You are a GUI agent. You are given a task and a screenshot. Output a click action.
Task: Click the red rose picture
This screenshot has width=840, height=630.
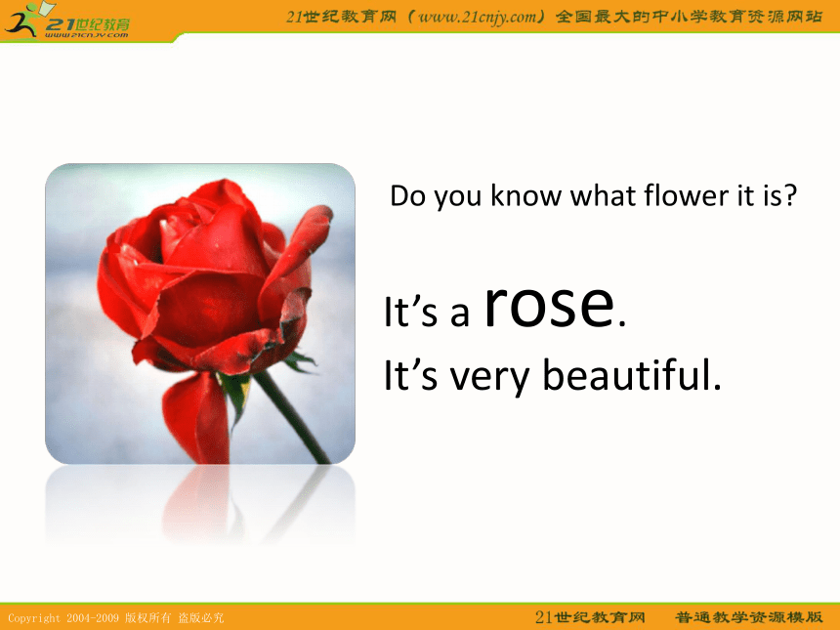click(x=200, y=314)
